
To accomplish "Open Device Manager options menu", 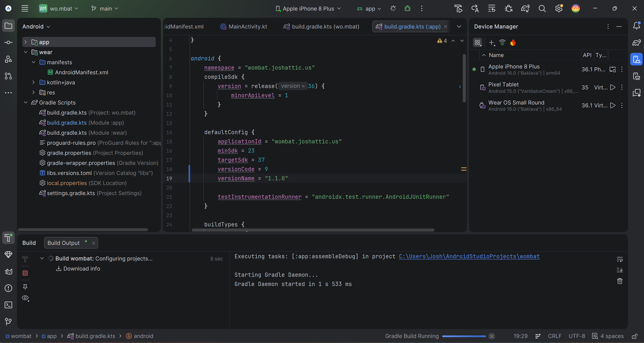I will tap(608, 27).
